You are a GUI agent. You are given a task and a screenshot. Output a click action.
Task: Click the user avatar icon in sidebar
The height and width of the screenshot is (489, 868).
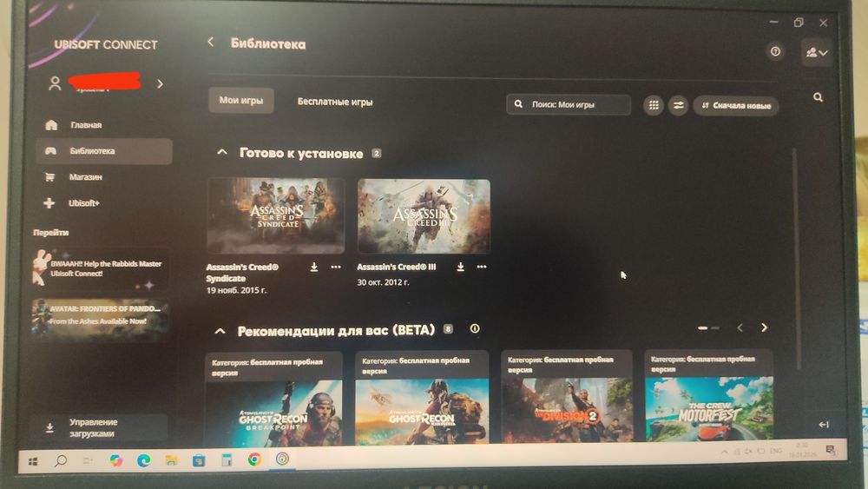pyautogui.click(x=54, y=83)
